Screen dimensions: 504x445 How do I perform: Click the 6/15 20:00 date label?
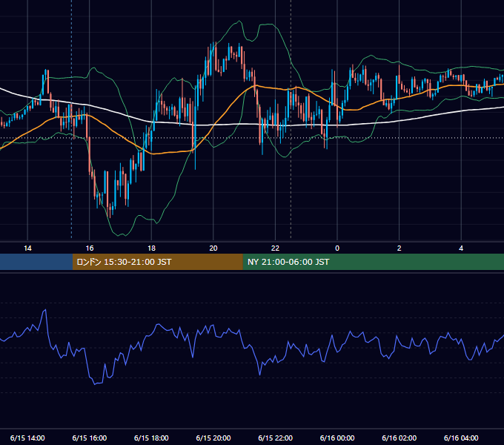pos(213,438)
